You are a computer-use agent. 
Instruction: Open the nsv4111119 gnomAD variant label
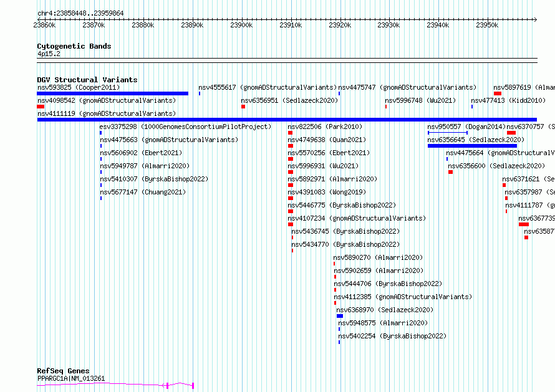107,113
